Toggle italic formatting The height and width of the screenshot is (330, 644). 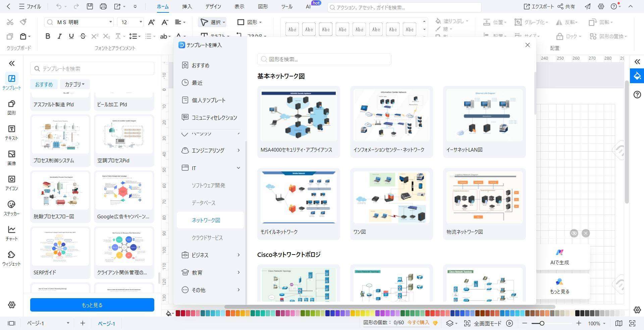tap(59, 36)
